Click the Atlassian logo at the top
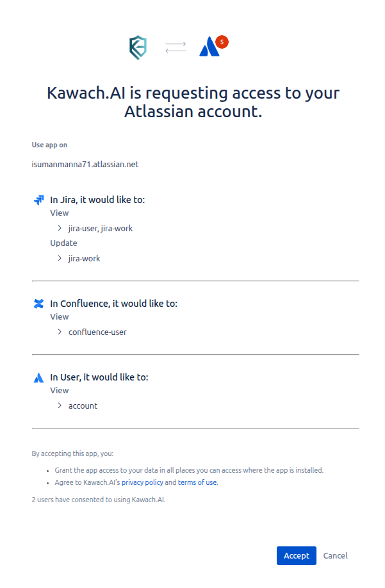The image size is (385, 588). [210, 46]
